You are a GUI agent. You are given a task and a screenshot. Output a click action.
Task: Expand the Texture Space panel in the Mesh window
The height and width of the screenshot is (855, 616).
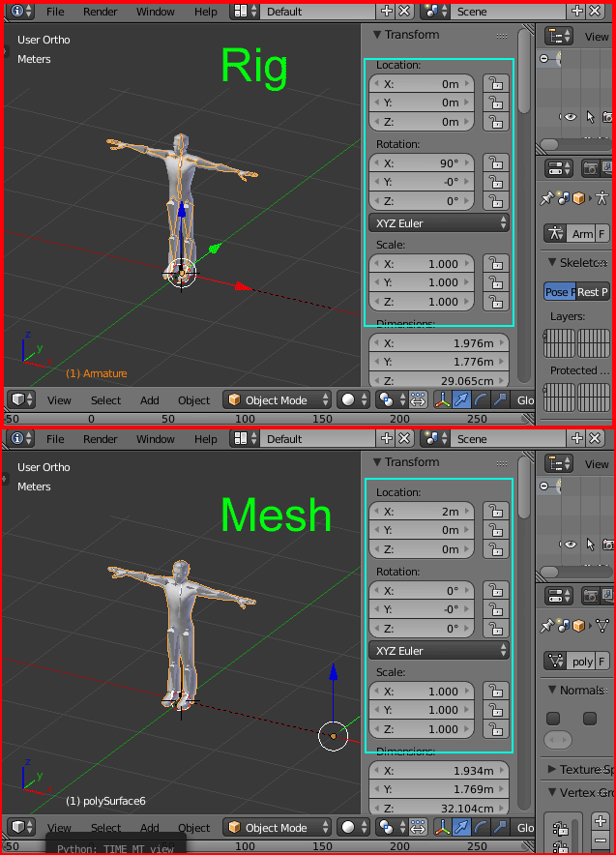(x=552, y=770)
